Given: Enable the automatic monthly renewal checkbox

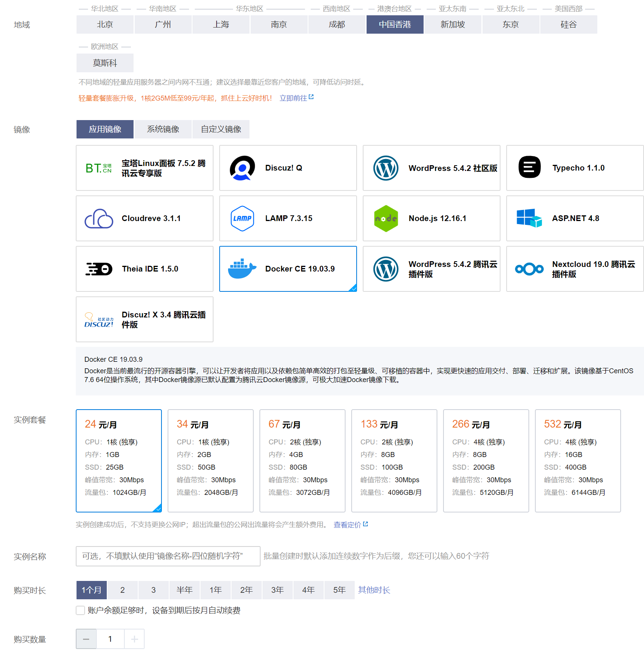Looking at the screenshot, I should point(80,610).
